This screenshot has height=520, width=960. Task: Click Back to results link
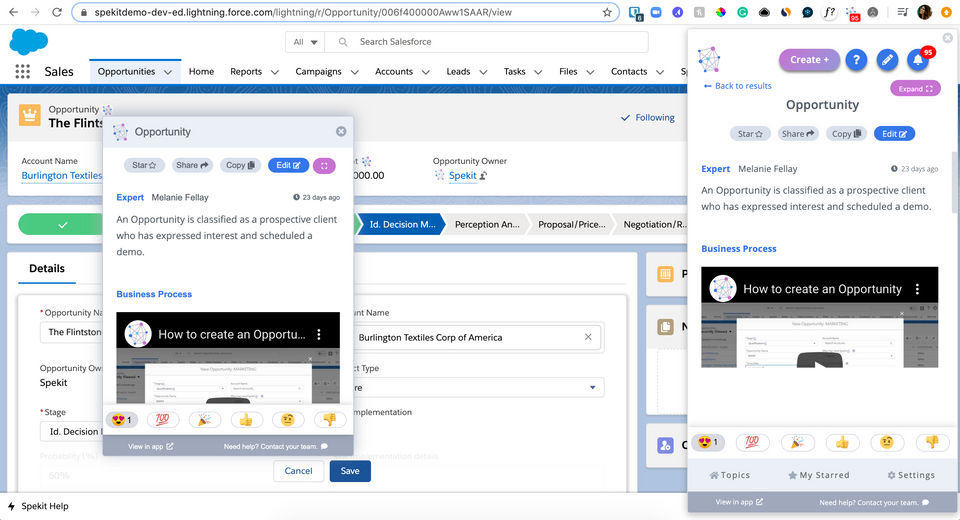[738, 86]
